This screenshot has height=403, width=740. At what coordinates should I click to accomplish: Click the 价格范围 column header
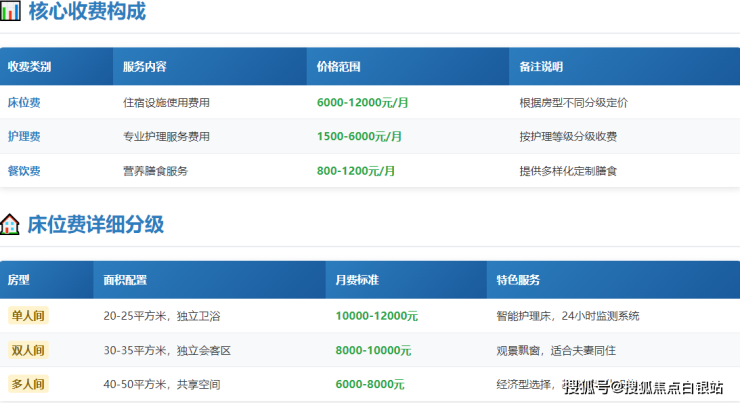point(338,67)
